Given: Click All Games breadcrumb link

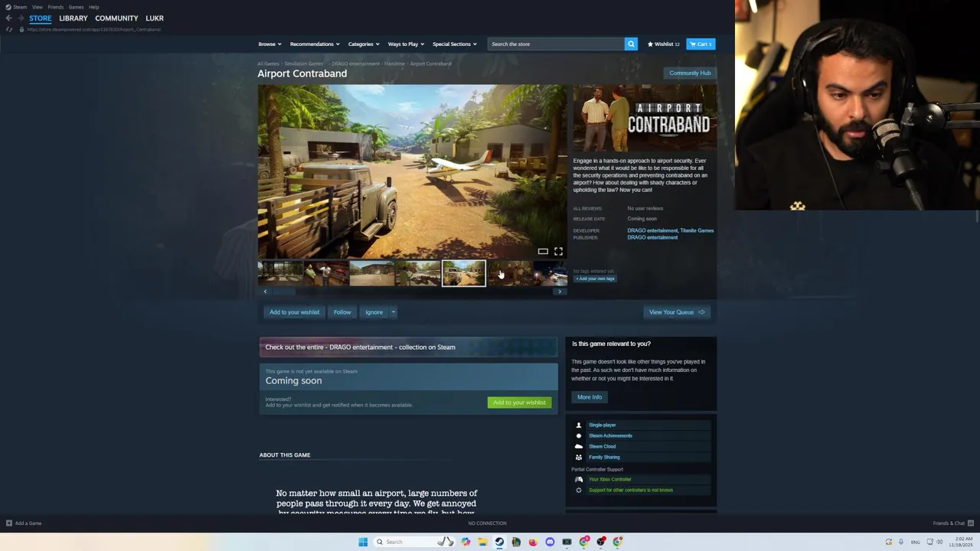Looking at the screenshot, I should tap(268, 64).
